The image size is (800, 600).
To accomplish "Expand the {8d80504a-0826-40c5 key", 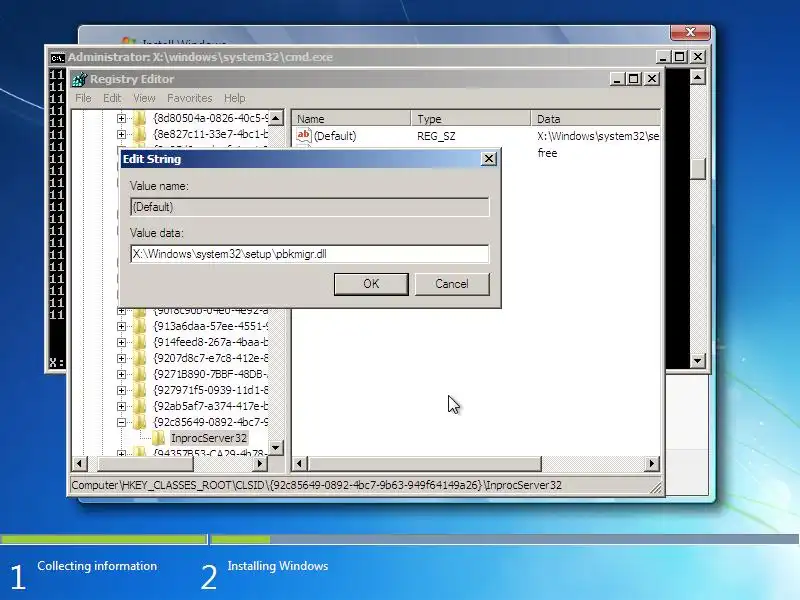I will click(x=121, y=118).
